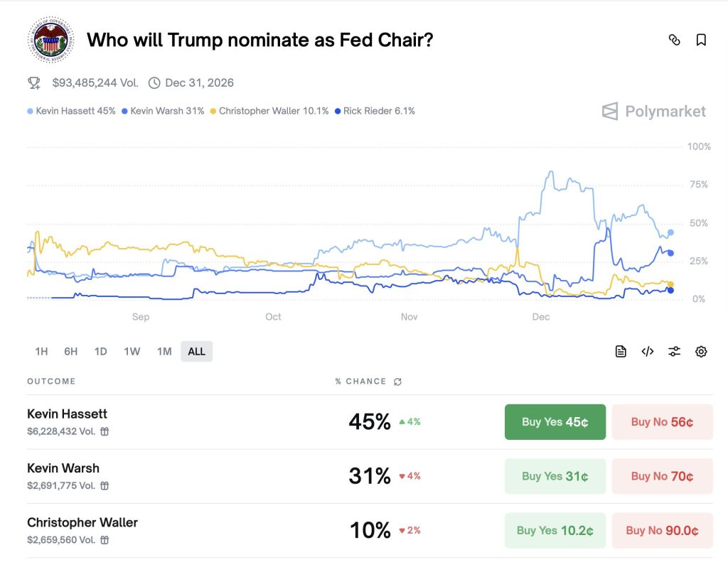Click Kevin Warsh endpoint on chart
728x567 pixels.
pos(670,253)
